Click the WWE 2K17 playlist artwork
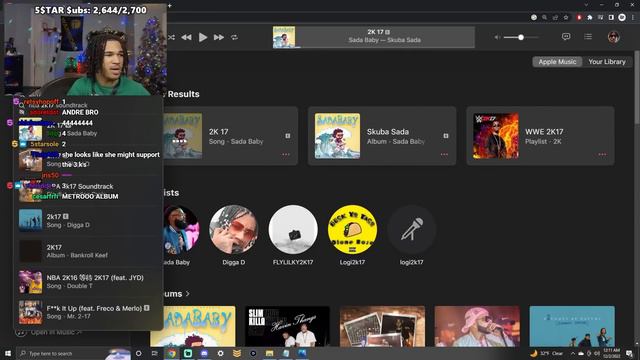This screenshot has width=640, height=360. [496, 136]
